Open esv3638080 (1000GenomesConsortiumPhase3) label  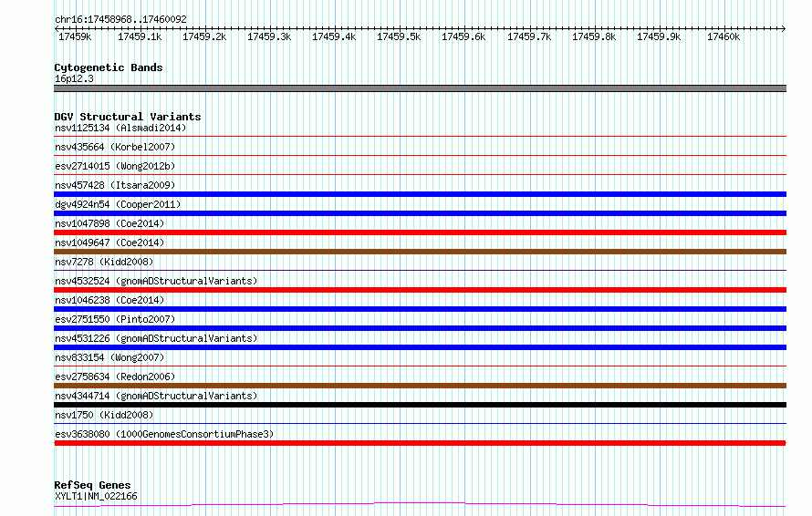(164, 434)
